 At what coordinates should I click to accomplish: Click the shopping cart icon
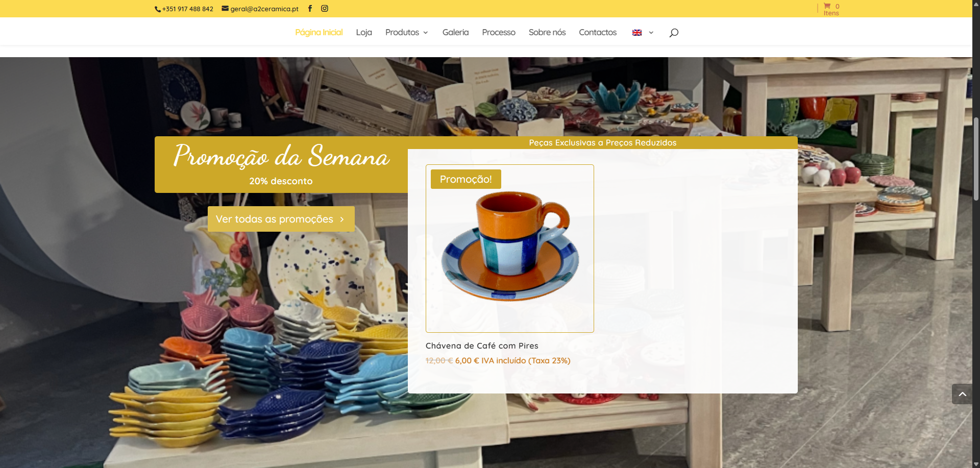point(827,6)
